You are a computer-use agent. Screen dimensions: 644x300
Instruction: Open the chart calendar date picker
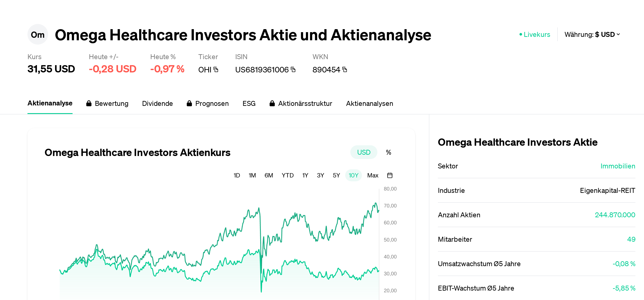coord(390,175)
